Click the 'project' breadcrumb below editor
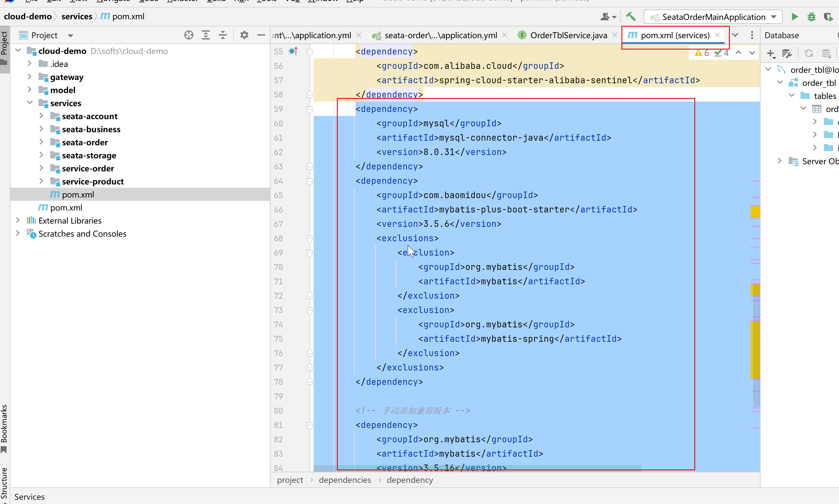The width and height of the screenshot is (839, 504). (290, 480)
